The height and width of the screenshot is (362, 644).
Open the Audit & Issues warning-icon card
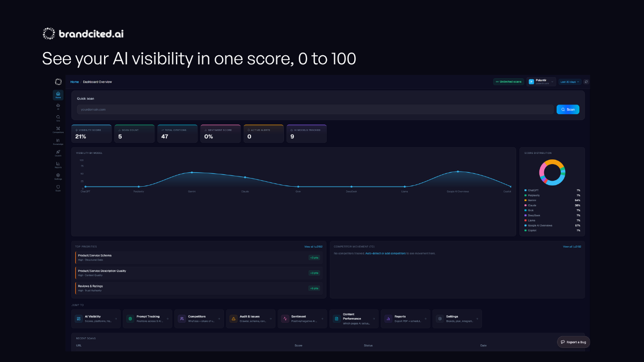[251, 319]
